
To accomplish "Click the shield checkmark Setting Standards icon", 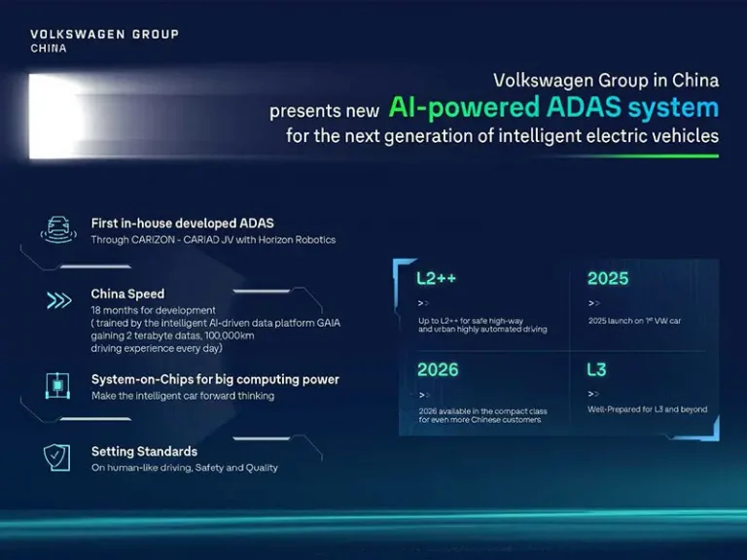I will pos(56,458).
